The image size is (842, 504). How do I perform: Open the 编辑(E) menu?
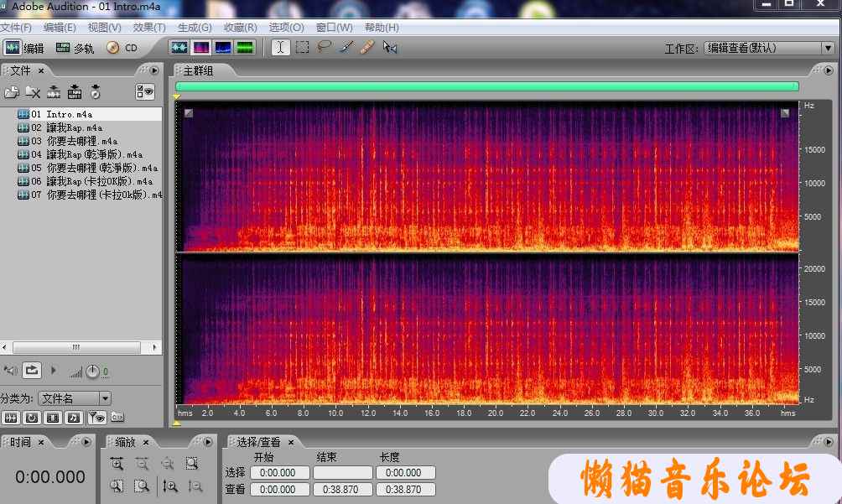(60, 28)
